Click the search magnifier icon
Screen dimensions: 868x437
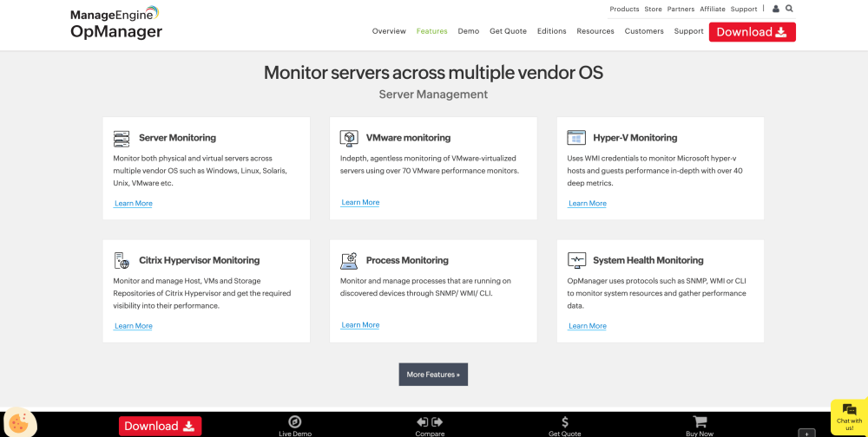pyautogui.click(x=789, y=9)
